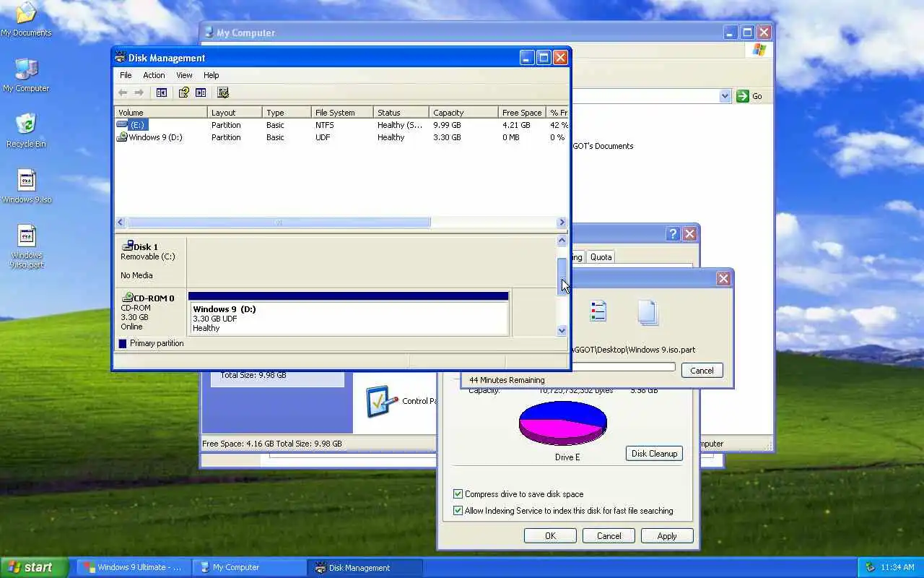924x578 pixels.
Task: Click Cancel in drive properties dialog
Action: (x=609, y=536)
